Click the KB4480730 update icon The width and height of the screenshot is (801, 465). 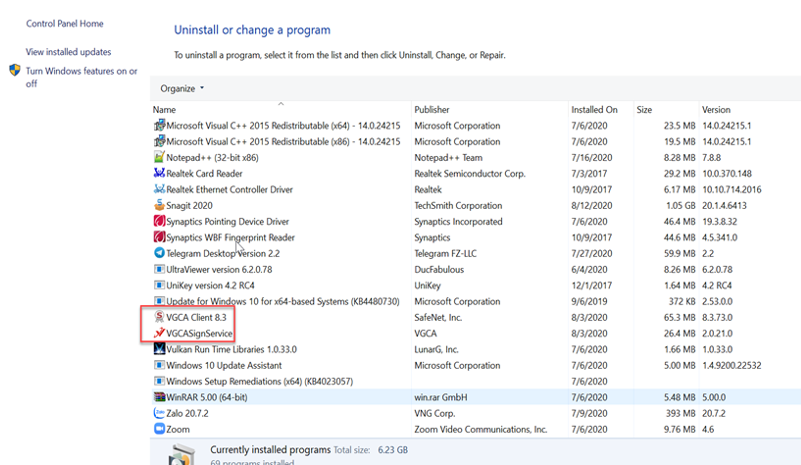(159, 301)
